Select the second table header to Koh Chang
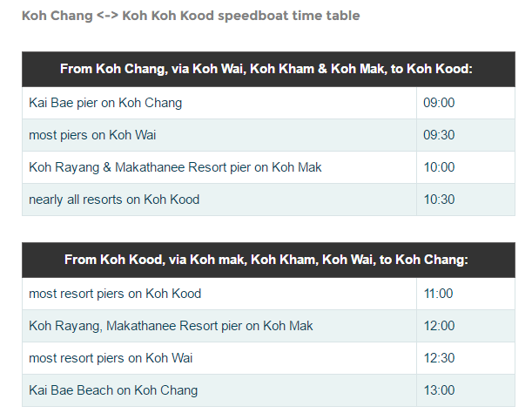This screenshot has width=532, height=413. pos(268,261)
